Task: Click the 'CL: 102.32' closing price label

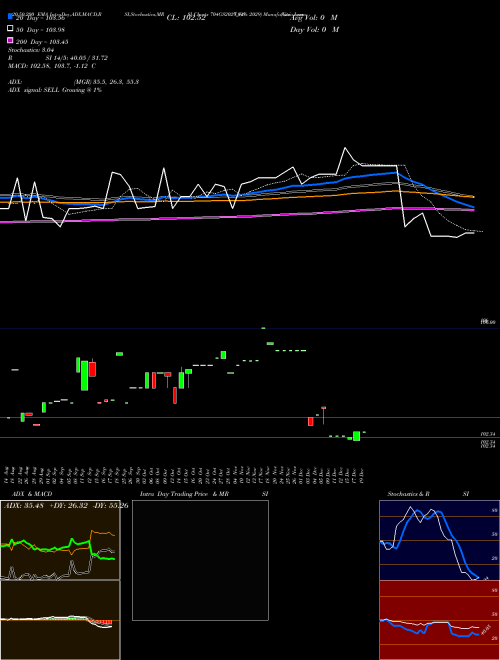Action: tap(186, 18)
